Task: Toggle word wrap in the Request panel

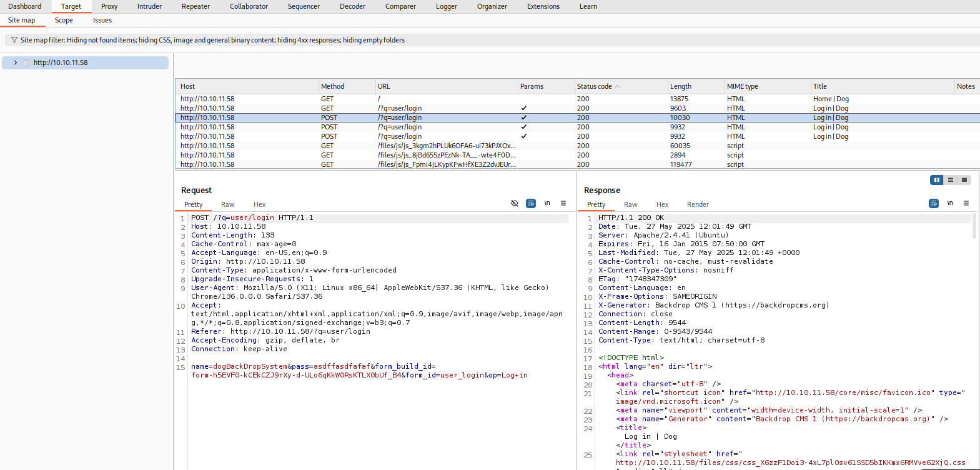Action: click(531, 204)
